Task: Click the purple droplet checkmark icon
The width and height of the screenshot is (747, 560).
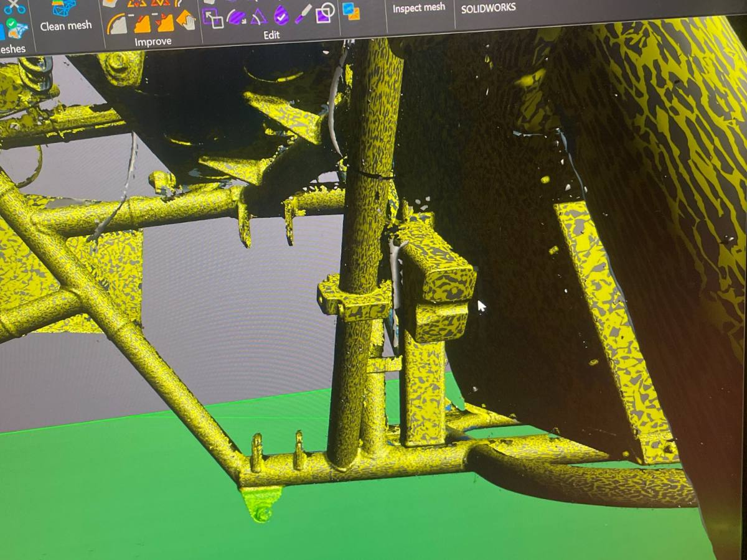Action: click(281, 14)
